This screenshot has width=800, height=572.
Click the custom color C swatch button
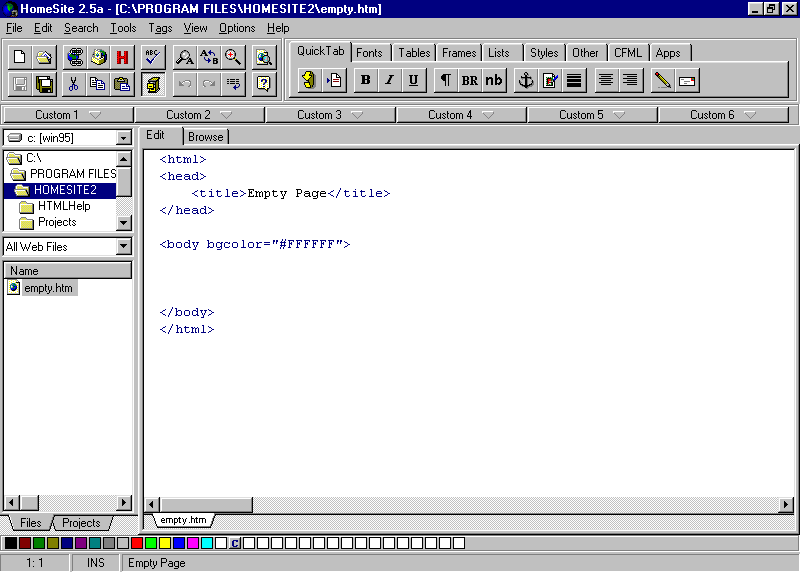click(235, 543)
